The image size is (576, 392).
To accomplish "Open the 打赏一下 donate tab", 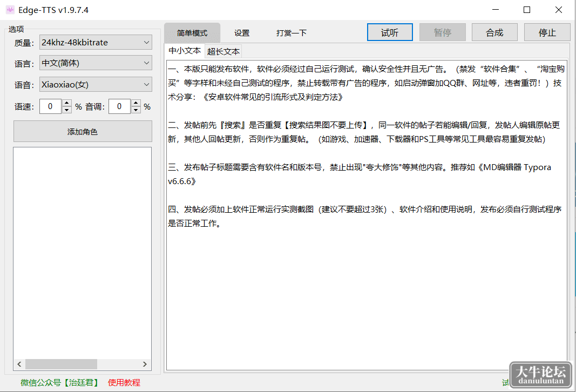I will (292, 33).
